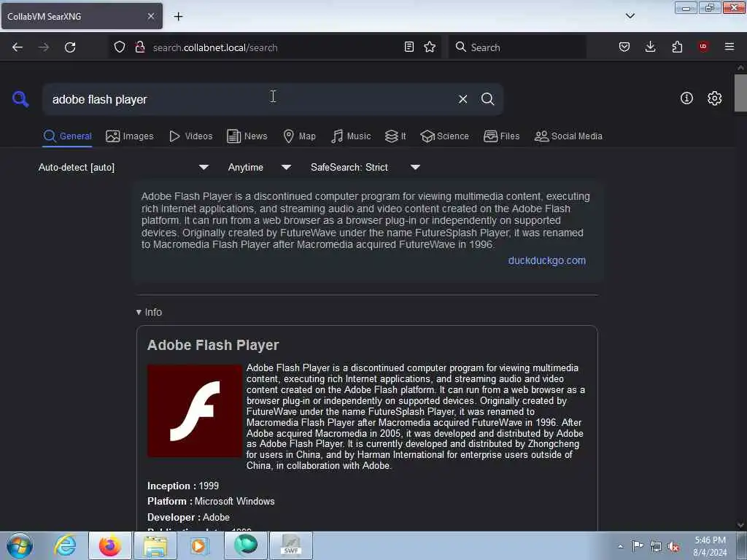Click the Developer : Adobe line
The width and height of the screenshot is (747, 560).
pos(188,517)
